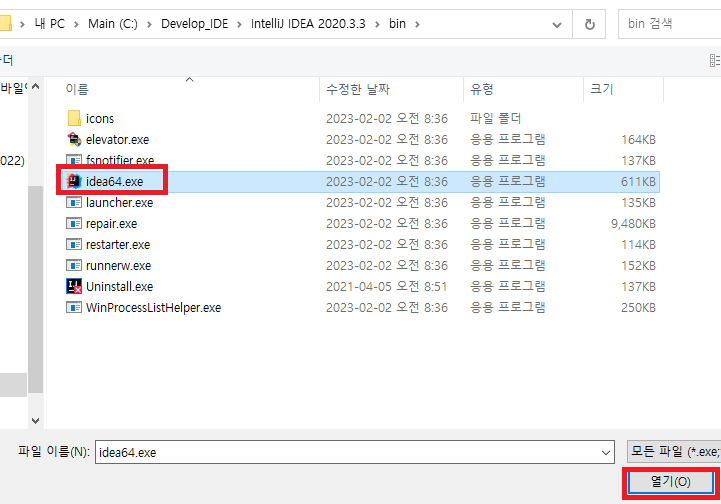This screenshot has height=504, width=721.
Task: Click the 164KB size of elevator.exe
Action: pyautogui.click(x=638, y=140)
